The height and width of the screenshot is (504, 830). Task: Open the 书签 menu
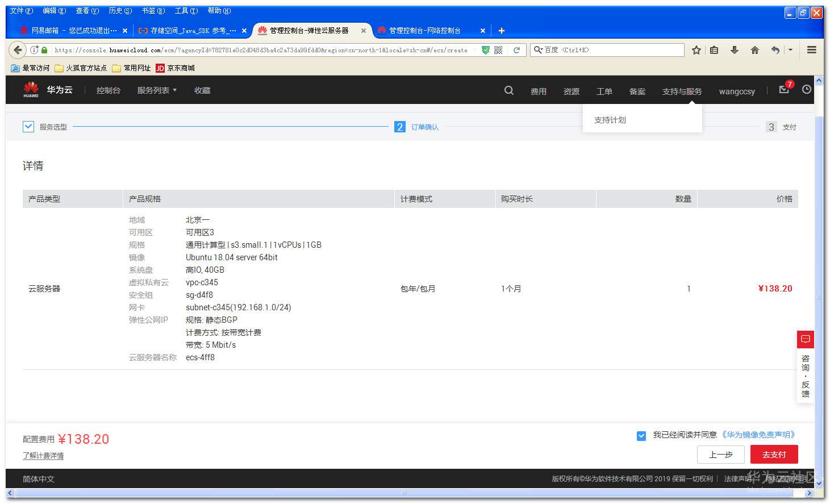pyautogui.click(x=153, y=11)
